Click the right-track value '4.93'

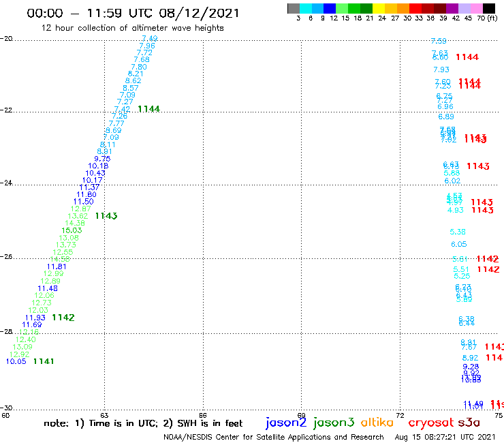456,210
